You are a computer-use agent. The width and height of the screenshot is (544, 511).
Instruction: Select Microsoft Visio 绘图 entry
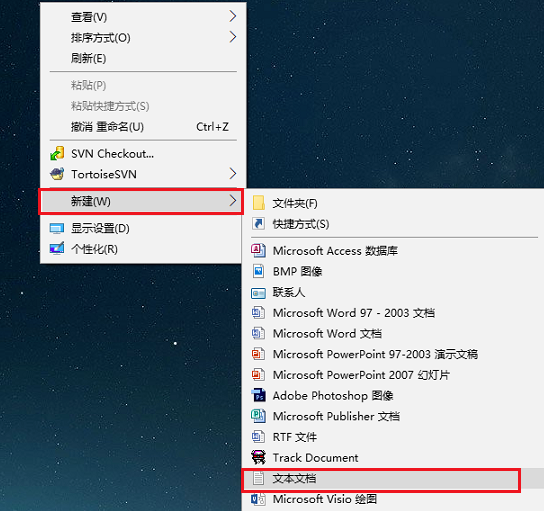tap(393, 499)
